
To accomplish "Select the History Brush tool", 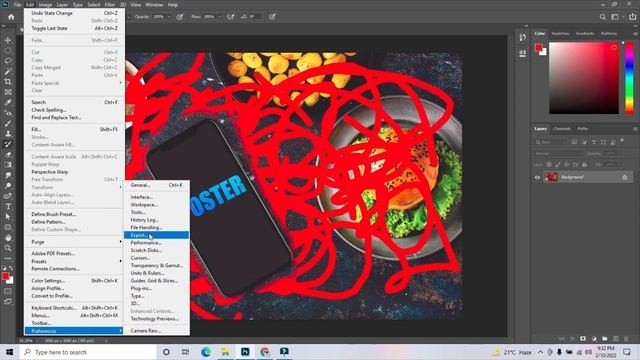I will click(x=8, y=144).
